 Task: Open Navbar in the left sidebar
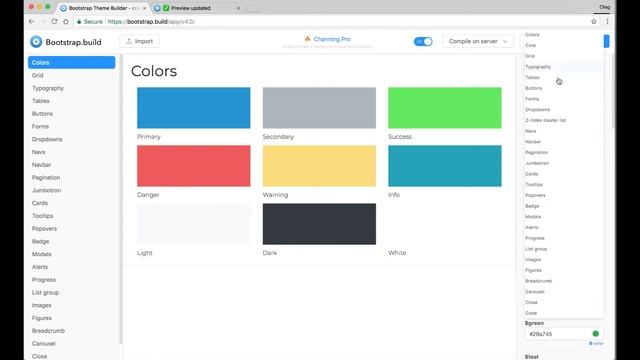pos(42,164)
